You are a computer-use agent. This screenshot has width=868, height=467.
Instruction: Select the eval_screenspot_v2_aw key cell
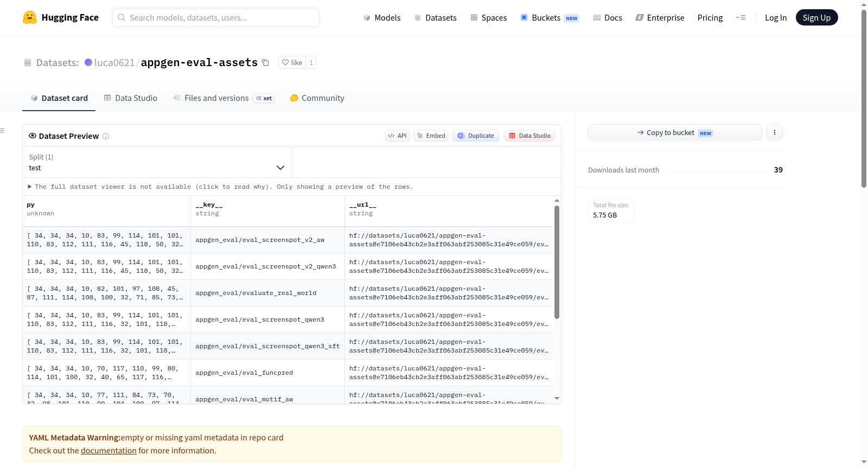coord(267,240)
